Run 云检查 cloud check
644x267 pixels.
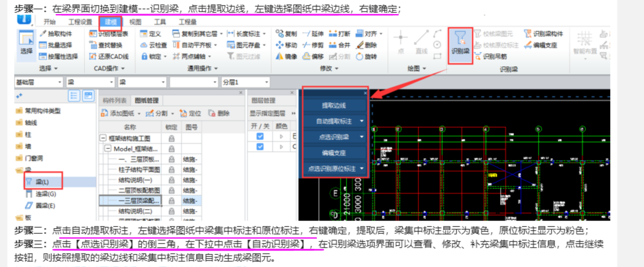(x=153, y=45)
